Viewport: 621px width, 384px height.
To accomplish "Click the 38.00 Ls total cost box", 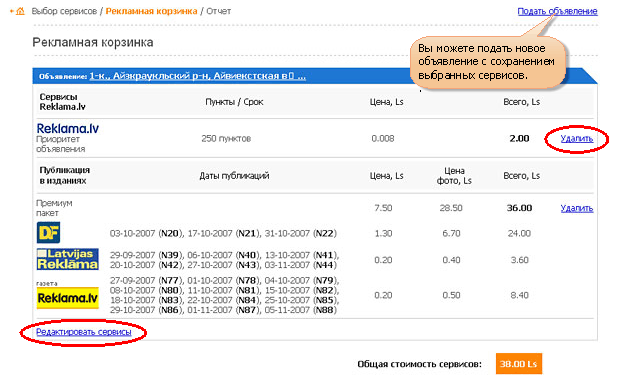I will click(518, 363).
